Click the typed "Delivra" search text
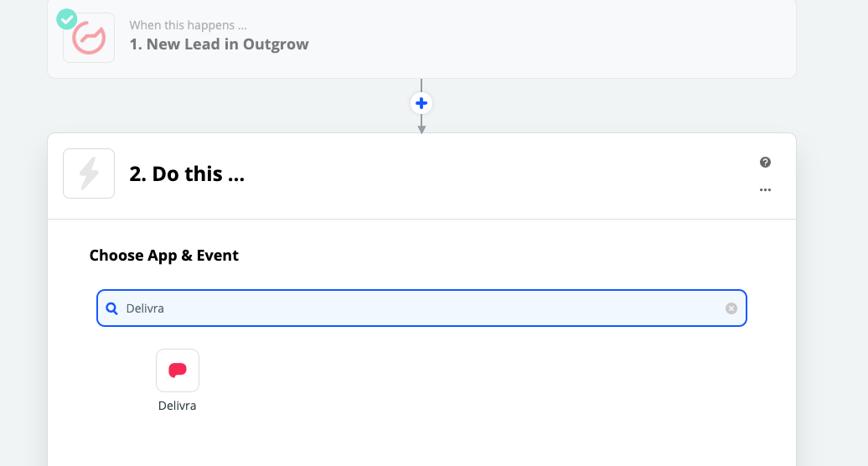The width and height of the screenshot is (868, 466). point(145,308)
